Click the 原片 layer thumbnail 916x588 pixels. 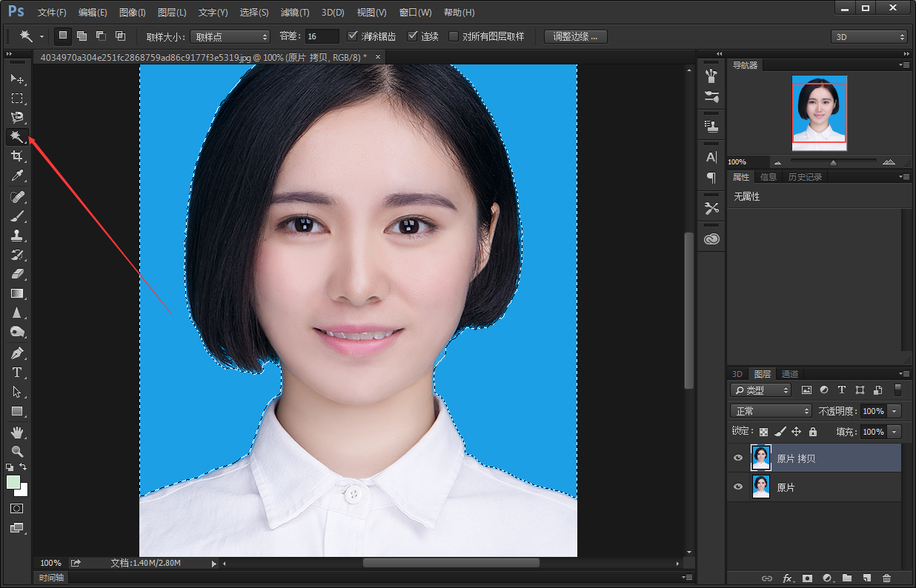point(761,487)
